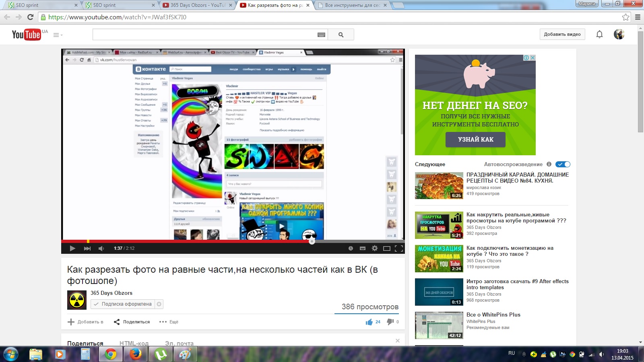Open player settings gear
Viewport: 644px width, 362px height.
375,248
